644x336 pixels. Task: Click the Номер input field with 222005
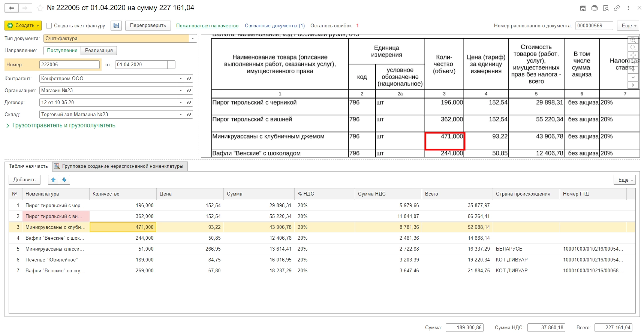click(69, 65)
